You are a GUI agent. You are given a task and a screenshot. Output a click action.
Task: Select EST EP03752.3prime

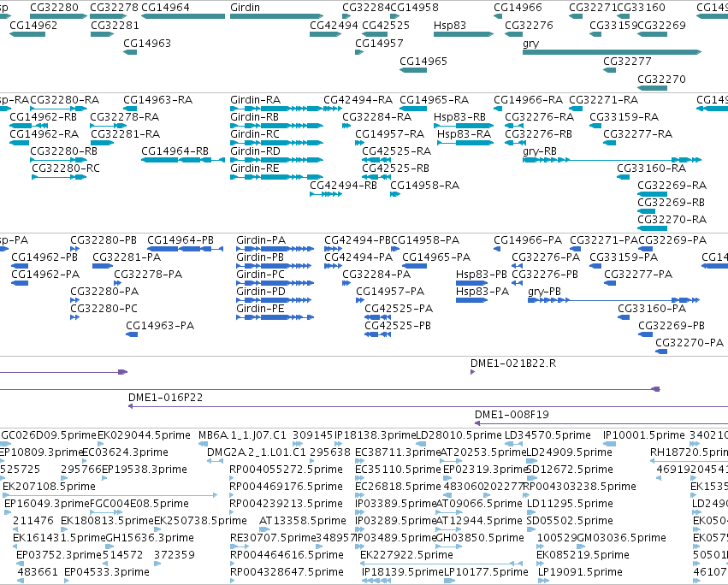(58, 555)
